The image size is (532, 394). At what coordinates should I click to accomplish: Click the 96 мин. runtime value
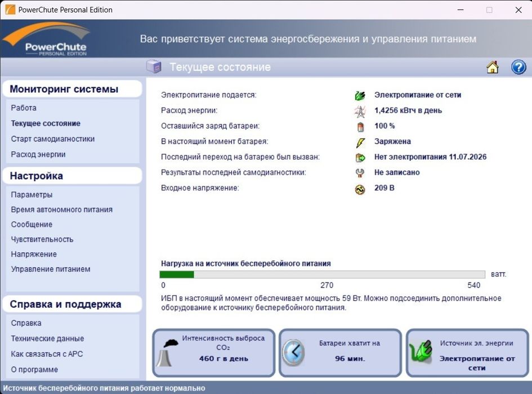click(350, 359)
